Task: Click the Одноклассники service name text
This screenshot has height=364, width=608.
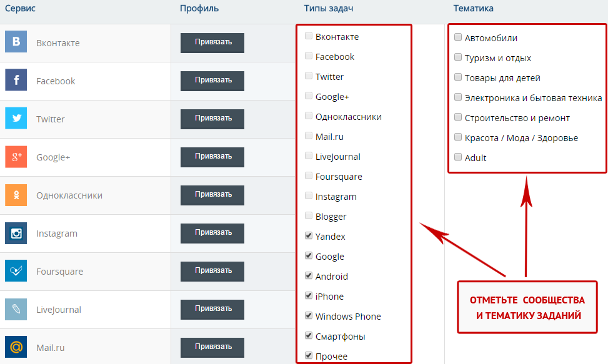Action: pos(69,195)
